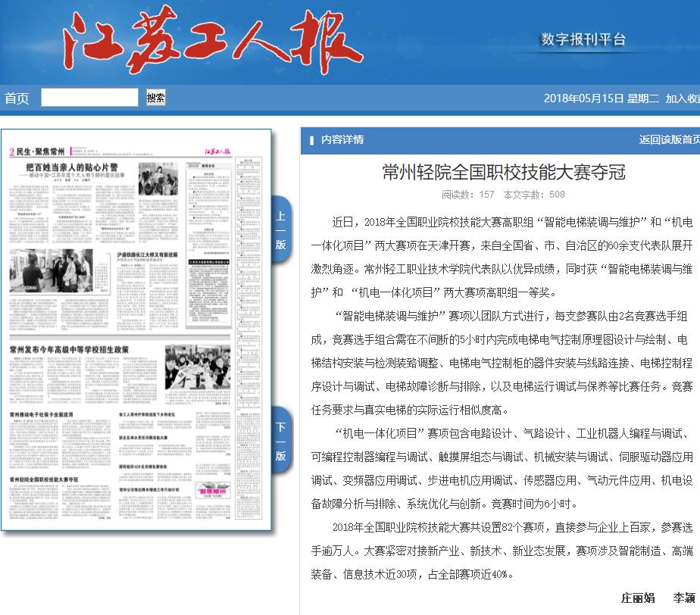Click the classroom photo beside the 贴心片警 article
Screen dimensions: 700x615
point(158,179)
